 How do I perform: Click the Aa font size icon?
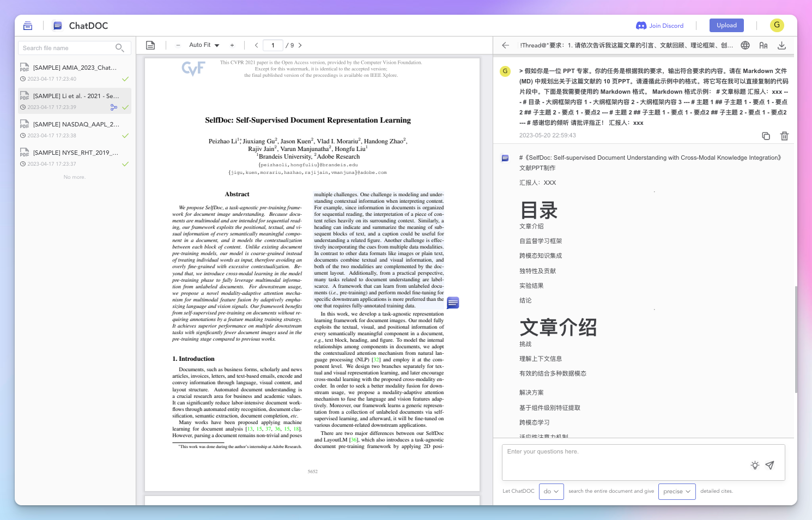[x=763, y=45]
